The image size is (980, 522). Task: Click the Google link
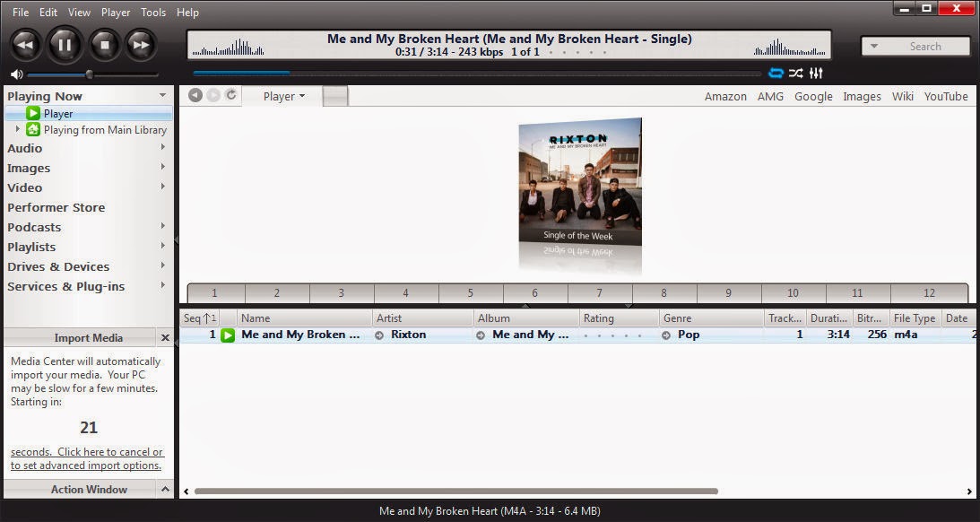[x=813, y=96]
